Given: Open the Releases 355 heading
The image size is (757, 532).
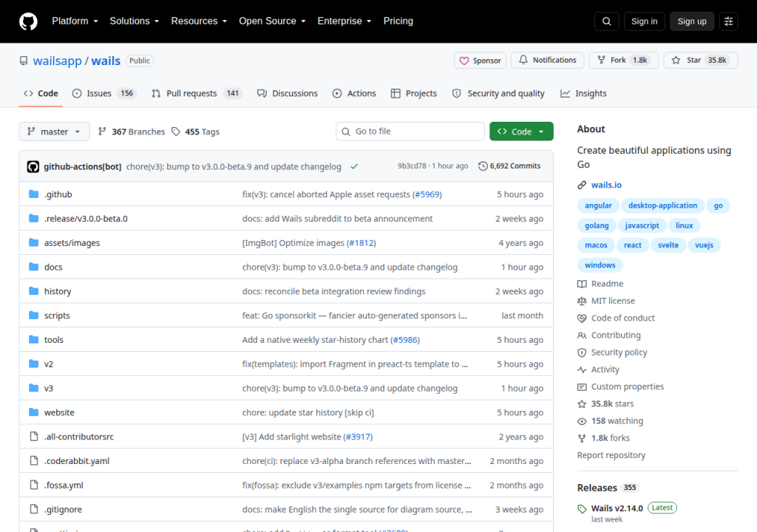Looking at the screenshot, I should (608, 488).
